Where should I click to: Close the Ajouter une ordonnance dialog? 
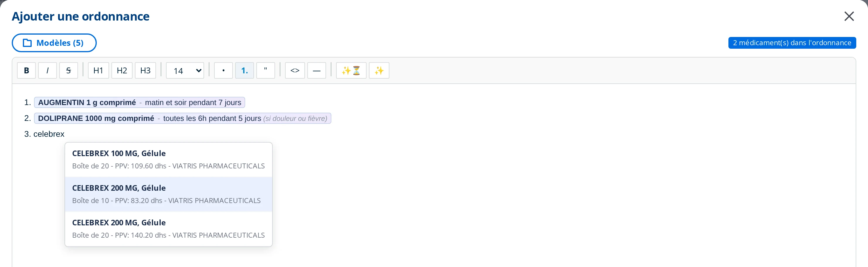[849, 16]
